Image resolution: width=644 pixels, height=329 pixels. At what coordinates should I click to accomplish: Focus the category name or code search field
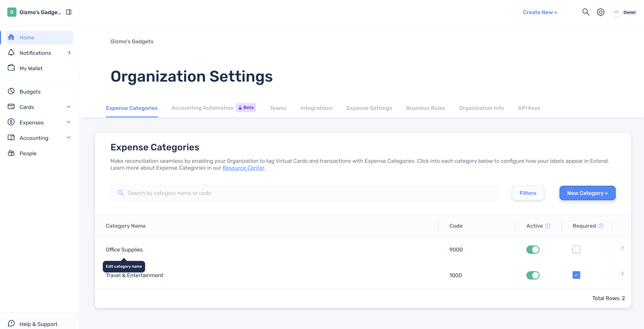pos(304,193)
